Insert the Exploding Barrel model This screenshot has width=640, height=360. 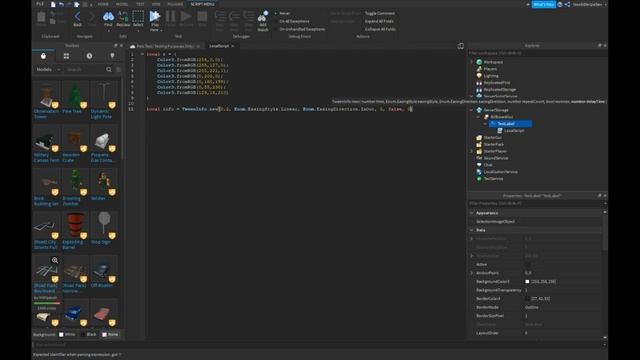pos(76,225)
